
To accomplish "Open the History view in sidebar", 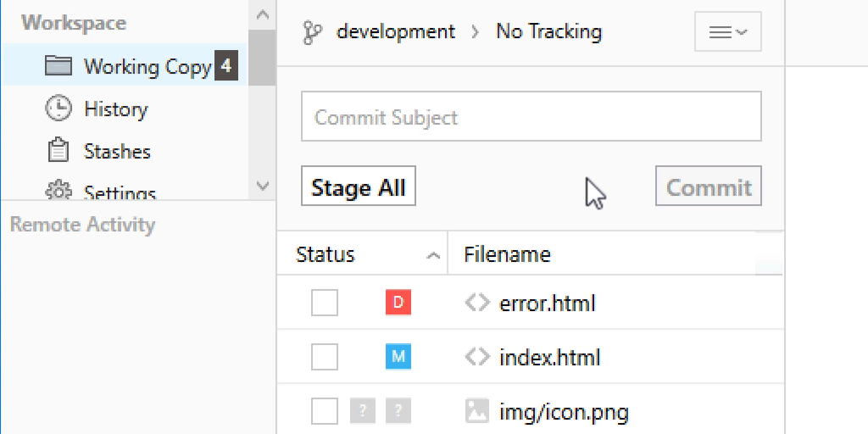I will (x=115, y=108).
